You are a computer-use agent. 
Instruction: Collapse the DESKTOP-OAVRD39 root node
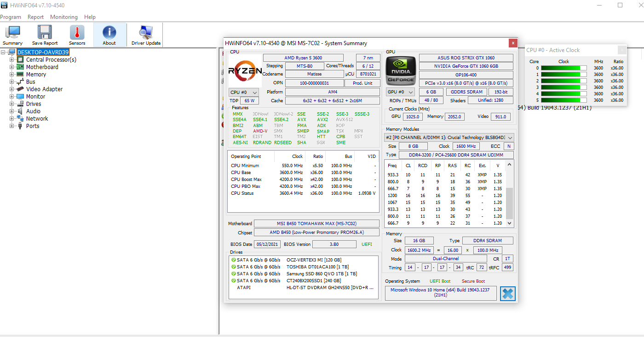(x=4, y=52)
